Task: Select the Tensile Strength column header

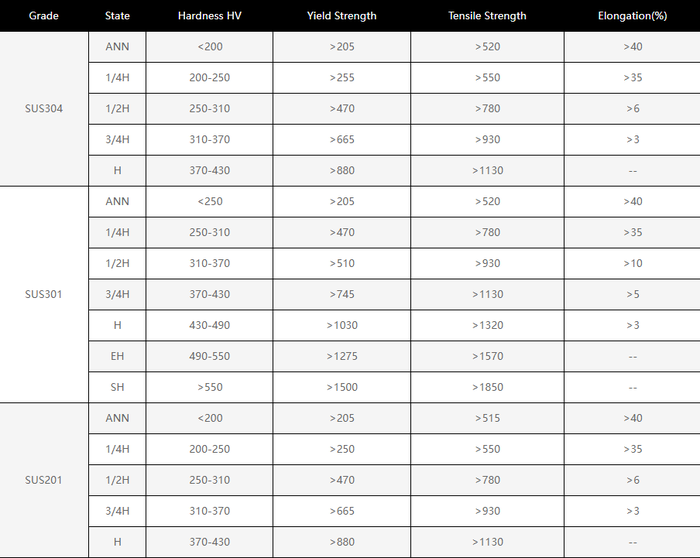Action: click(x=487, y=16)
